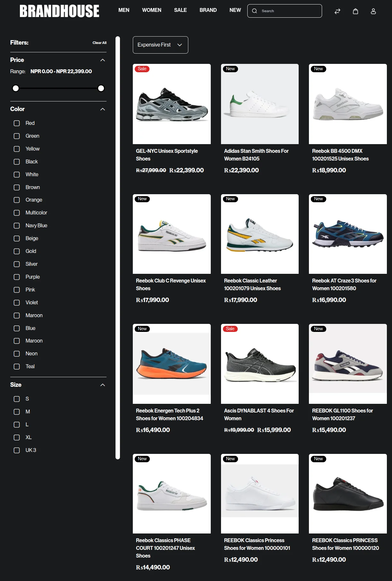The height and width of the screenshot is (581, 392).
Task: Click the search magnifier icon
Action: tap(254, 11)
